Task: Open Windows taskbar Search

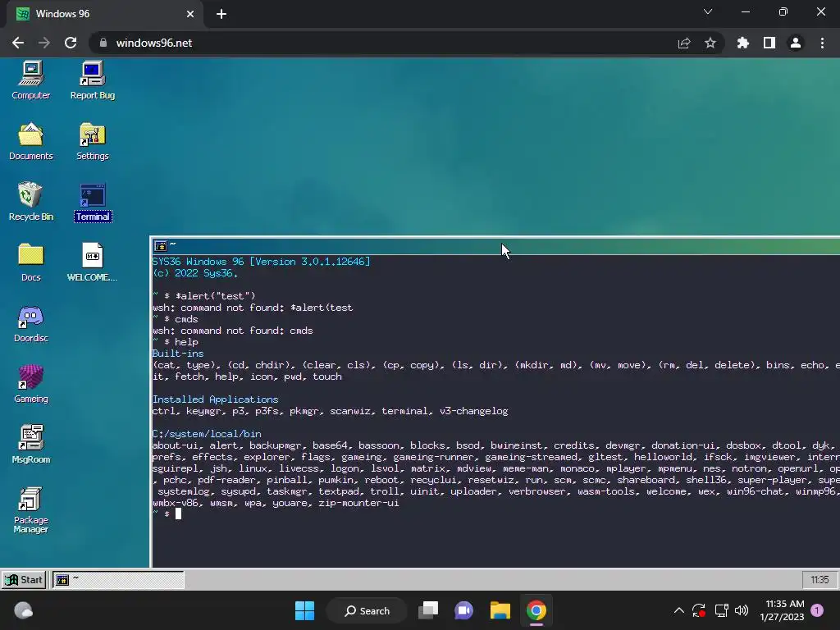Action: click(x=367, y=610)
